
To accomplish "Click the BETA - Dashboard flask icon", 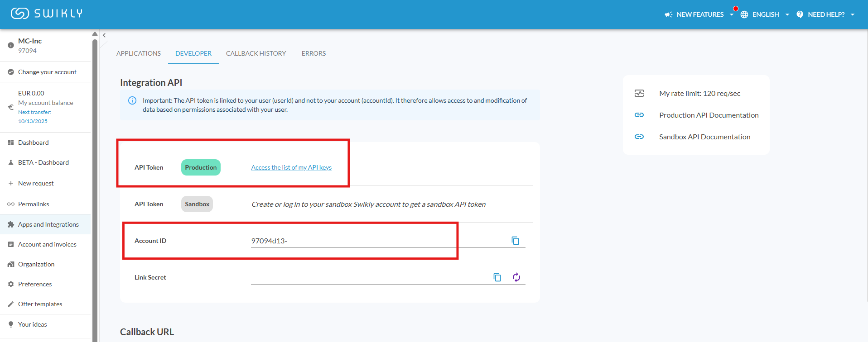I will (11, 162).
